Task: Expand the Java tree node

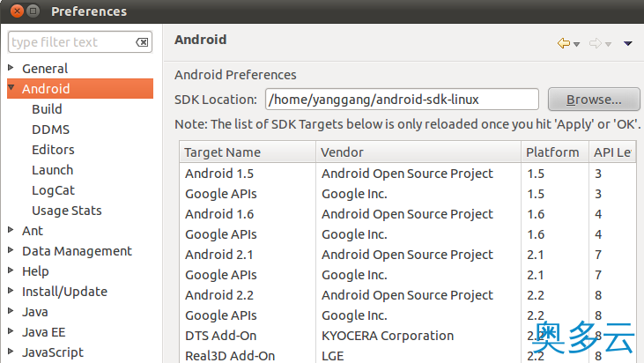Action: (11, 311)
